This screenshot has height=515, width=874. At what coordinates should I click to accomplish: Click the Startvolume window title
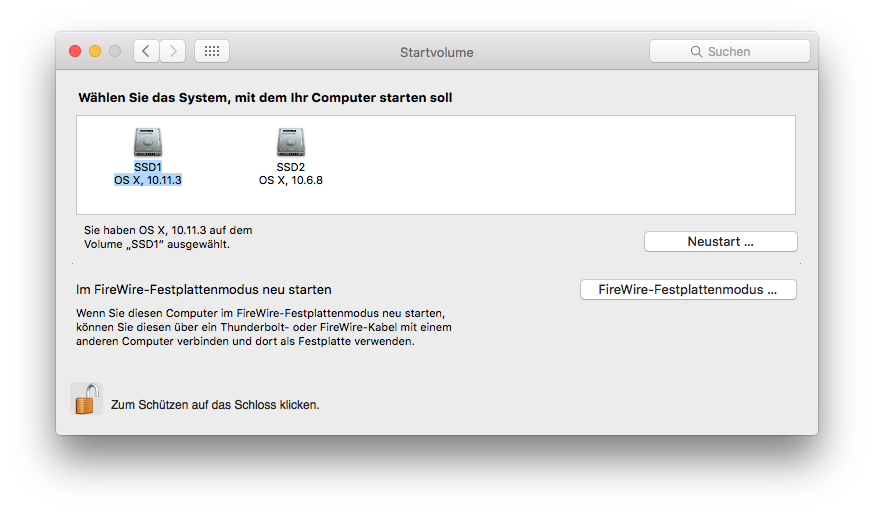436,52
